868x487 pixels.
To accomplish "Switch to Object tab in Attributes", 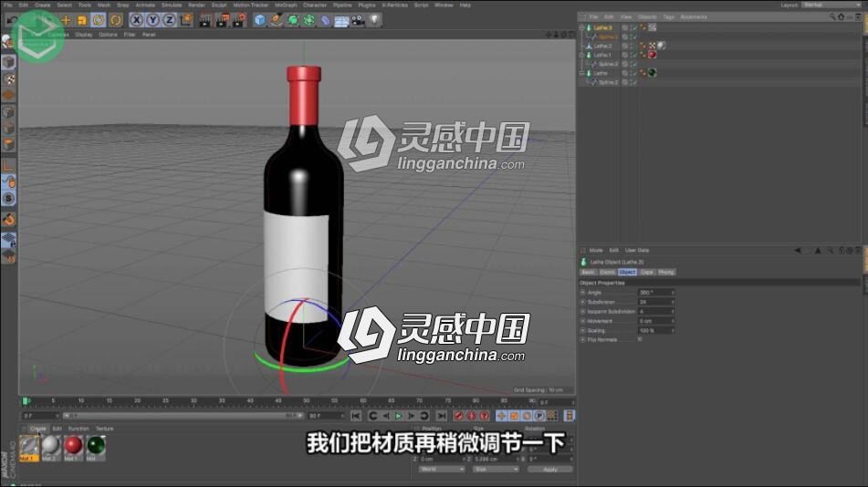I will [627, 273].
